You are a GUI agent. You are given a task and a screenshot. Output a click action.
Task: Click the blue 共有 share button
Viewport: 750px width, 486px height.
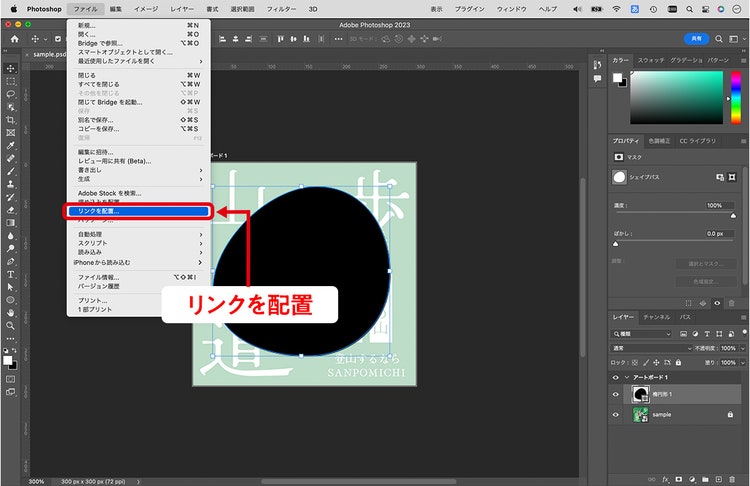696,39
